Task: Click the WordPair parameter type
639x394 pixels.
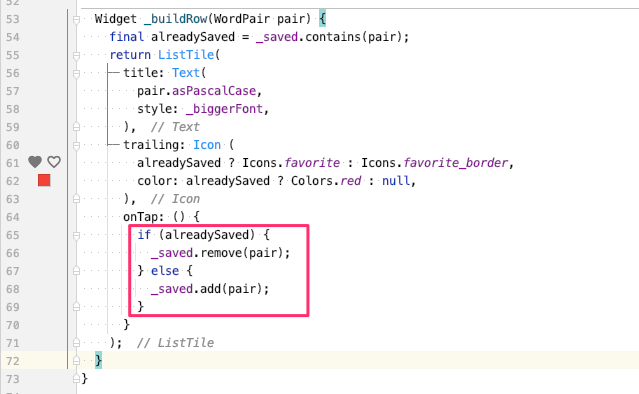Action: 242,19
